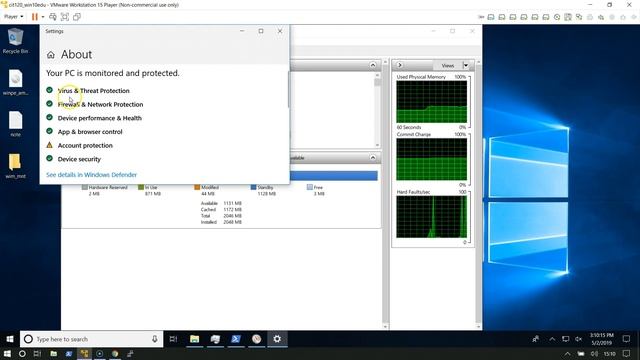Open the Recycle Bin desktop icon

click(x=15, y=41)
